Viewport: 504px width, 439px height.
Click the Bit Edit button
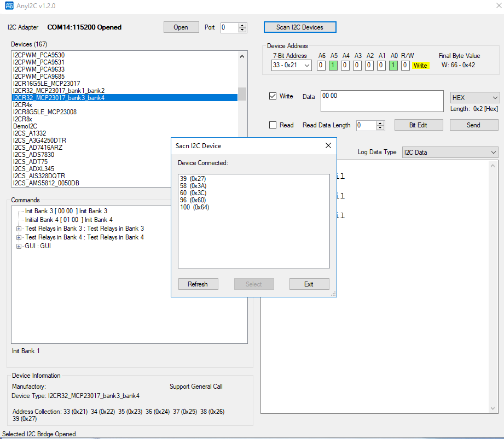tap(418, 125)
